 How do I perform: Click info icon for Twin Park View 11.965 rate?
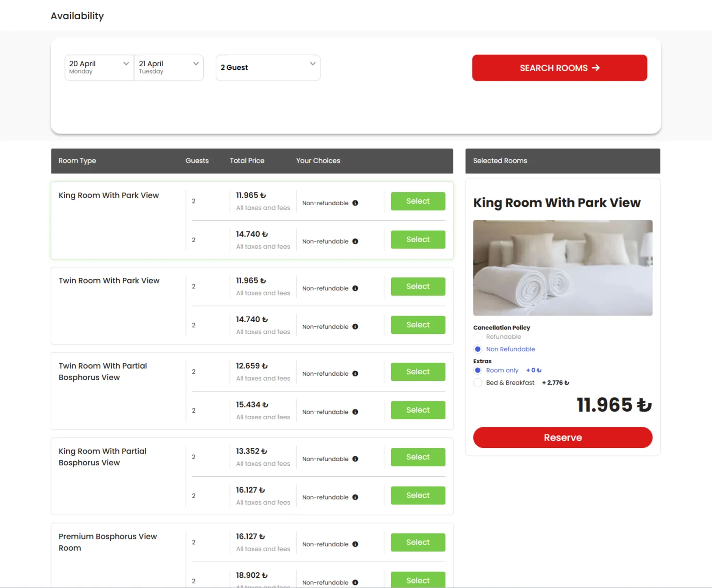355,288
